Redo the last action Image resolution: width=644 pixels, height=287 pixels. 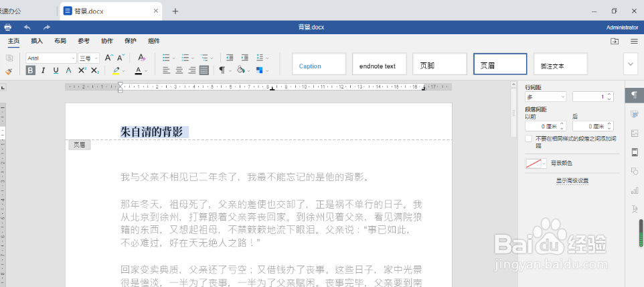47,27
